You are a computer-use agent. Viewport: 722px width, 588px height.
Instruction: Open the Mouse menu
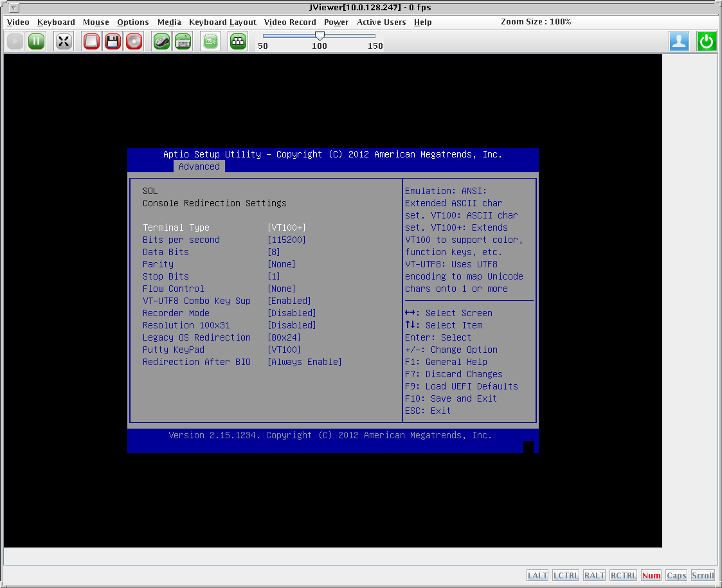pos(96,22)
